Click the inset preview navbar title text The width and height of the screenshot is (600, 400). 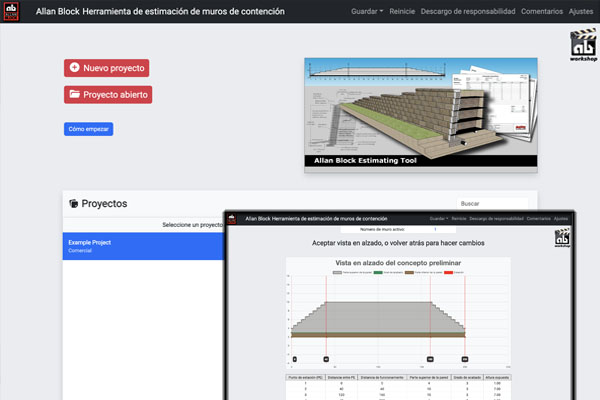point(316,219)
